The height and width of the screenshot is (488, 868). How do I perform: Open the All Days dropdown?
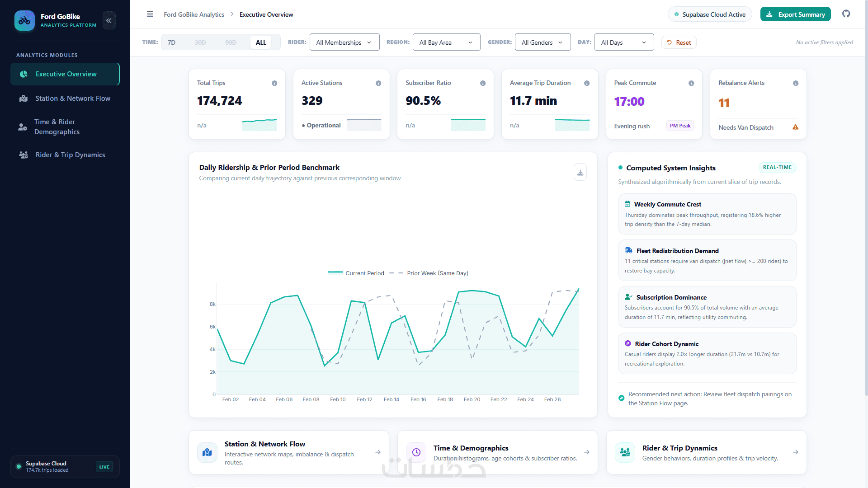click(624, 42)
